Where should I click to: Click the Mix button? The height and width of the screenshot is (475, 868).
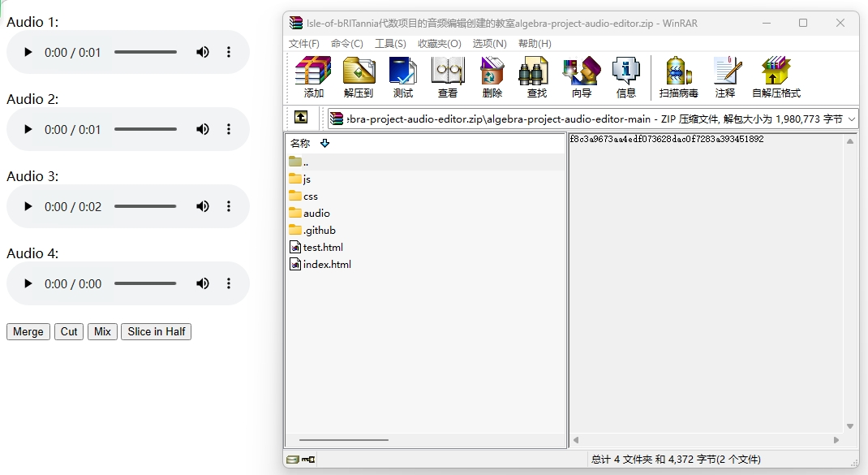coord(102,331)
